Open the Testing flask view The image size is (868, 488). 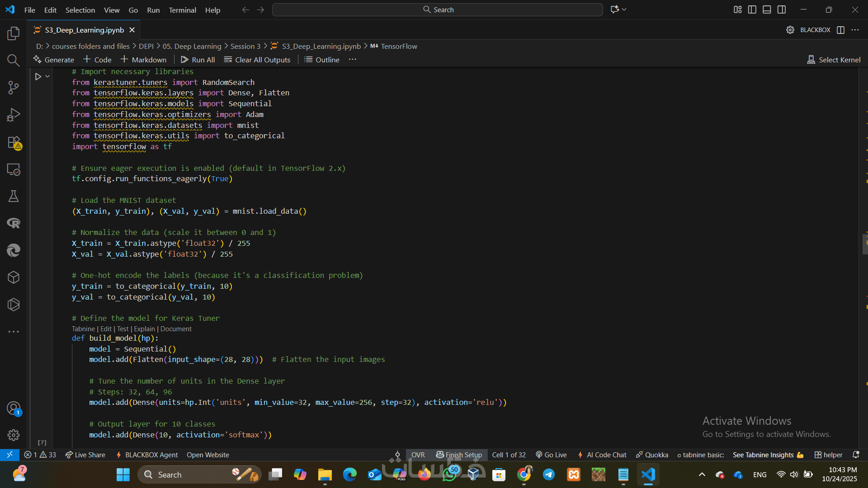pyautogui.click(x=14, y=196)
